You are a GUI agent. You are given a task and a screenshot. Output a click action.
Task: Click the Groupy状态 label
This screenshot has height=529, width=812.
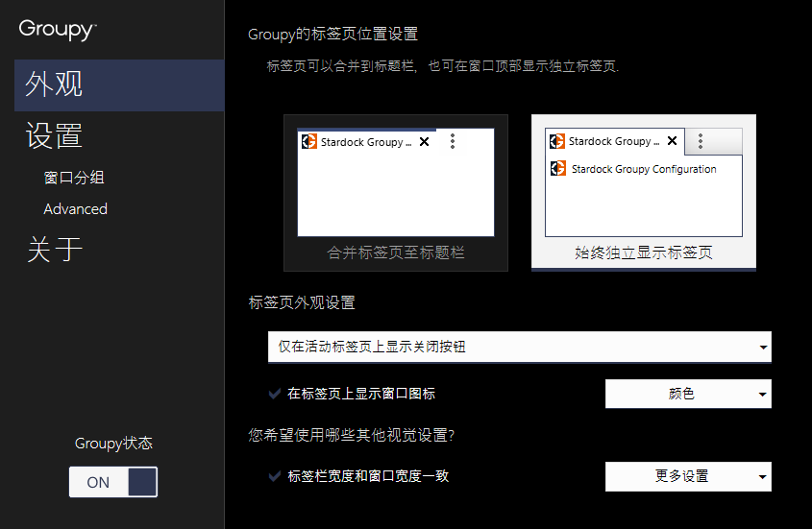click(x=113, y=444)
